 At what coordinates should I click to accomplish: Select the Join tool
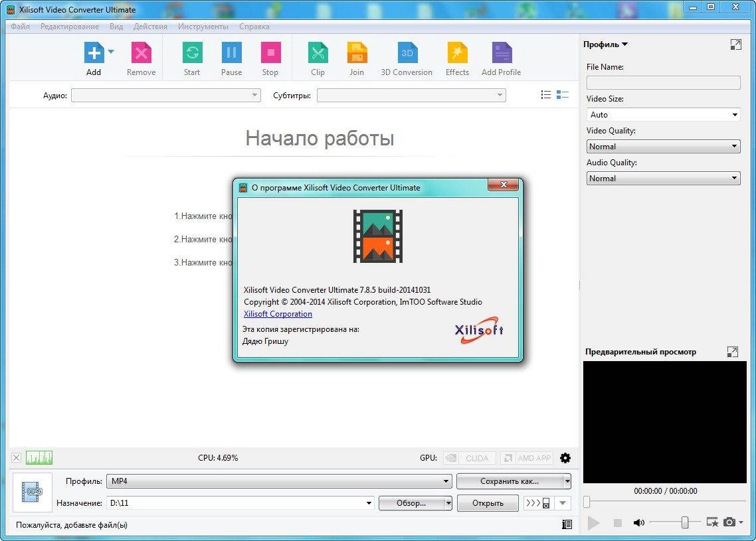pyautogui.click(x=357, y=52)
